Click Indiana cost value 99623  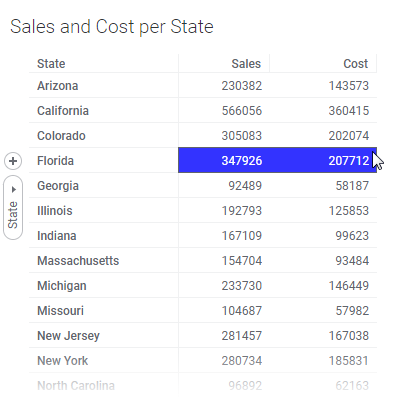click(352, 236)
